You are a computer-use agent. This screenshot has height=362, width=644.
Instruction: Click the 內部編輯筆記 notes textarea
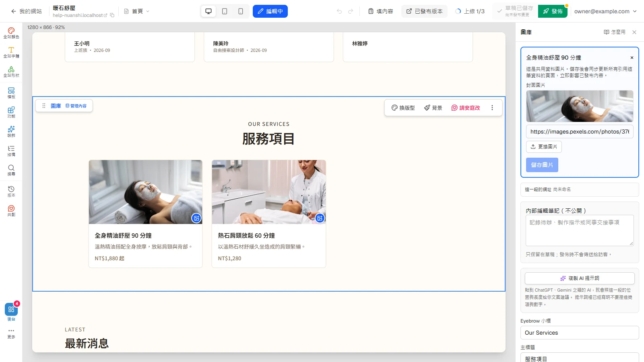(x=580, y=230)
